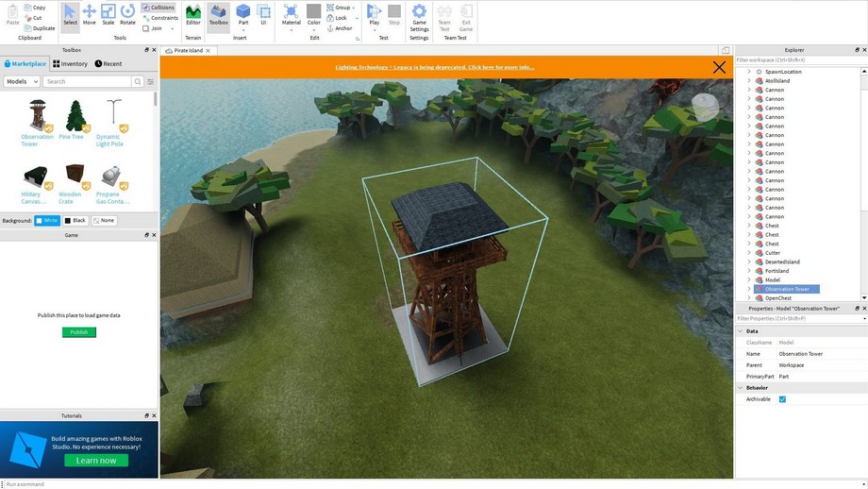868x489 pixels.
Task: Enable the Join checkbox
Action: click(145, 28)
